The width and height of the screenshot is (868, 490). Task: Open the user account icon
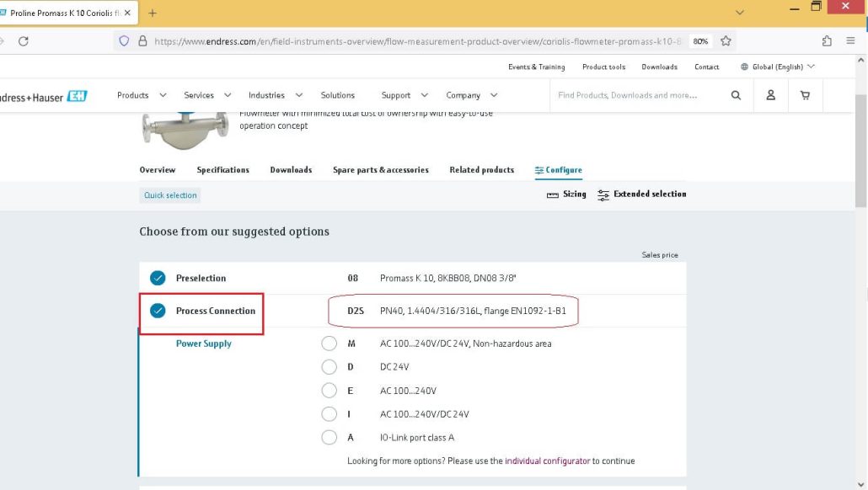pos(770,95)
